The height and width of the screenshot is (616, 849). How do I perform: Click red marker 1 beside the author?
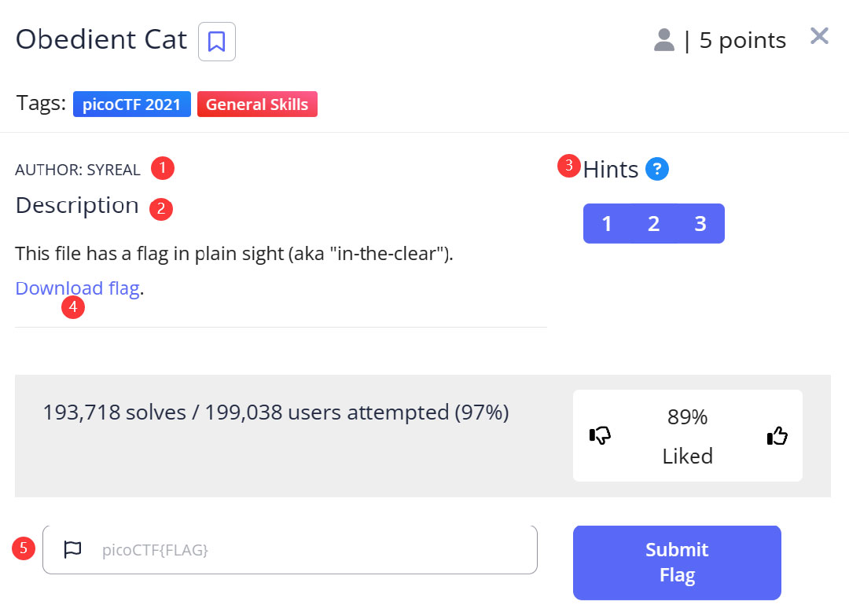163,167
